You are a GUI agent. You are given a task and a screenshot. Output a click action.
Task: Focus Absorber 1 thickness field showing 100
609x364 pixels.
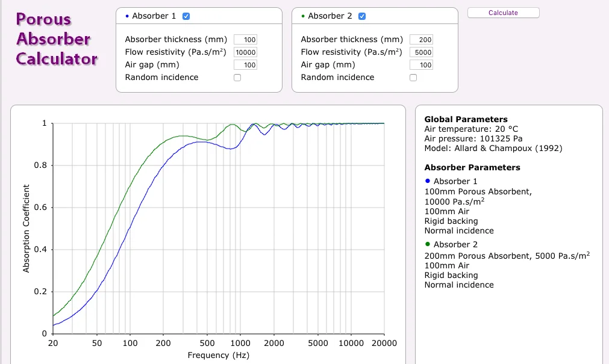point(245,40)
